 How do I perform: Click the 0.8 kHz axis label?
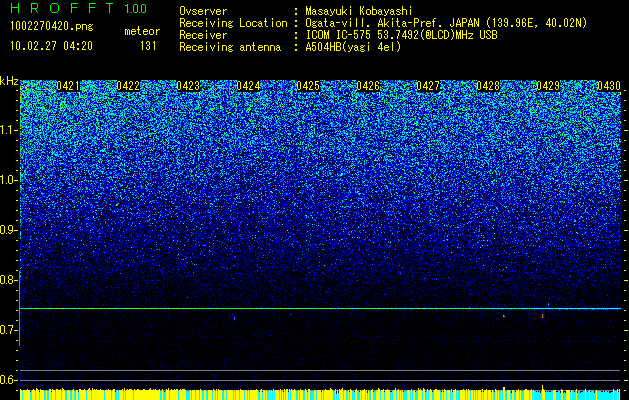tap(8, 280)
